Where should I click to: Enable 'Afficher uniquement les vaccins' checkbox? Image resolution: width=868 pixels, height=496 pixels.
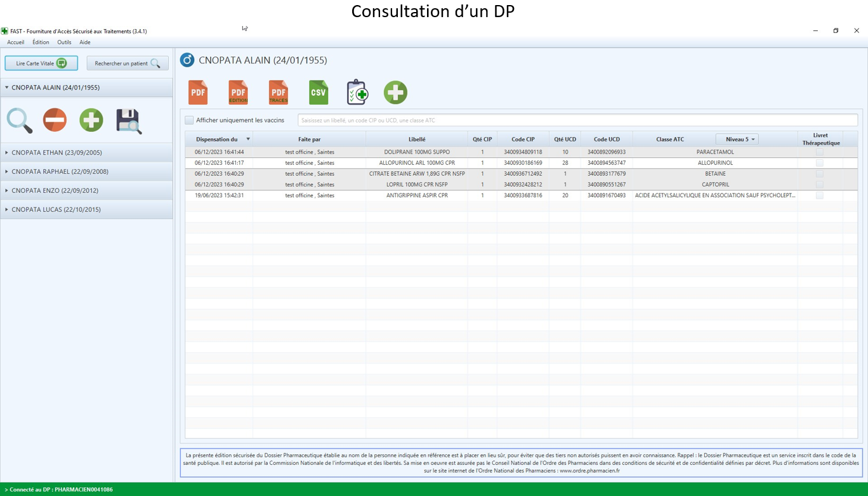tap(189, 120)
